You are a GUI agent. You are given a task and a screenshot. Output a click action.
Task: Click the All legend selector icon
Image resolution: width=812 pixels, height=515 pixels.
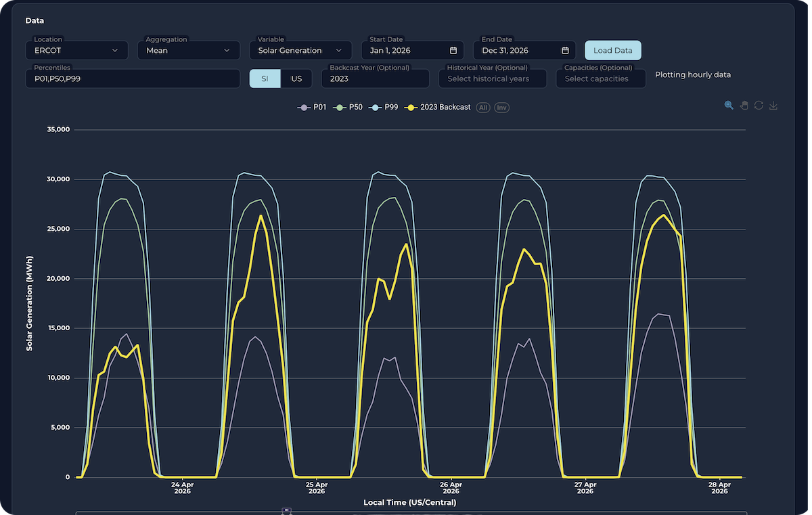tap(483, 108)
